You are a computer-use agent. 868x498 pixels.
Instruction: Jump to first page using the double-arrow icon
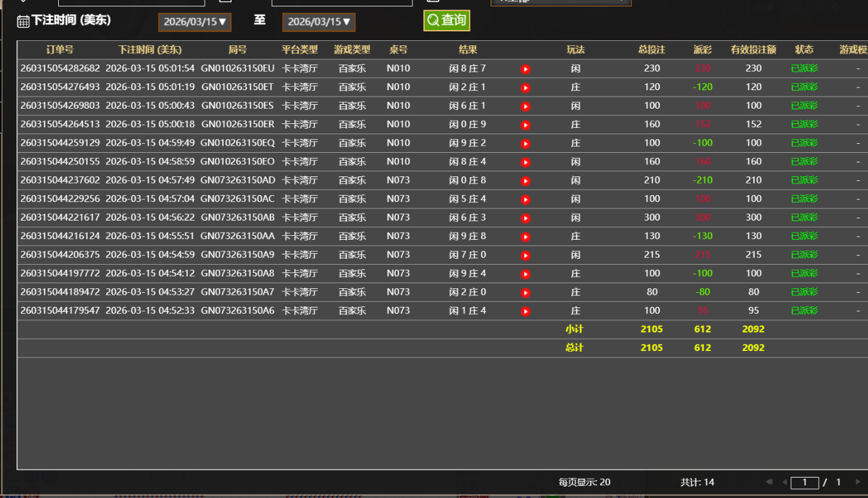point(769,483)
